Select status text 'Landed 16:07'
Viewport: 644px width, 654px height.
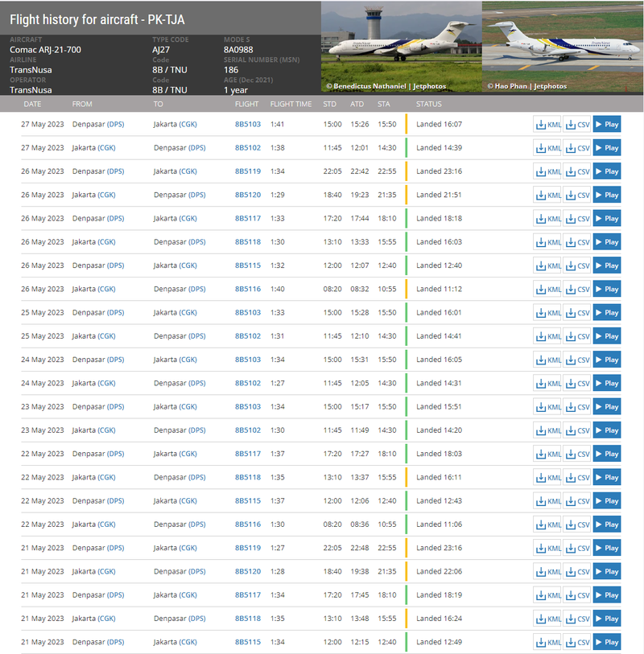point(439,125)
